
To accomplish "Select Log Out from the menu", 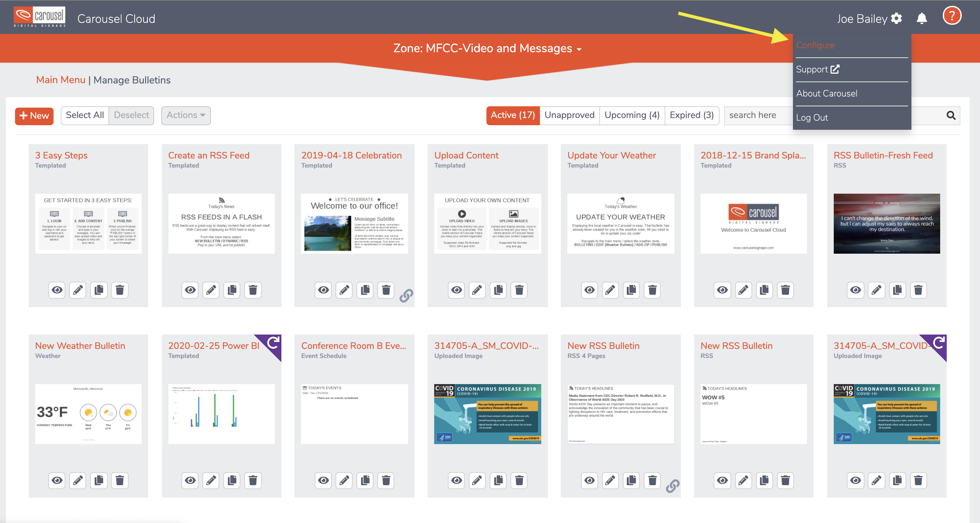I will pyautogui.click(x=812, y=117).
